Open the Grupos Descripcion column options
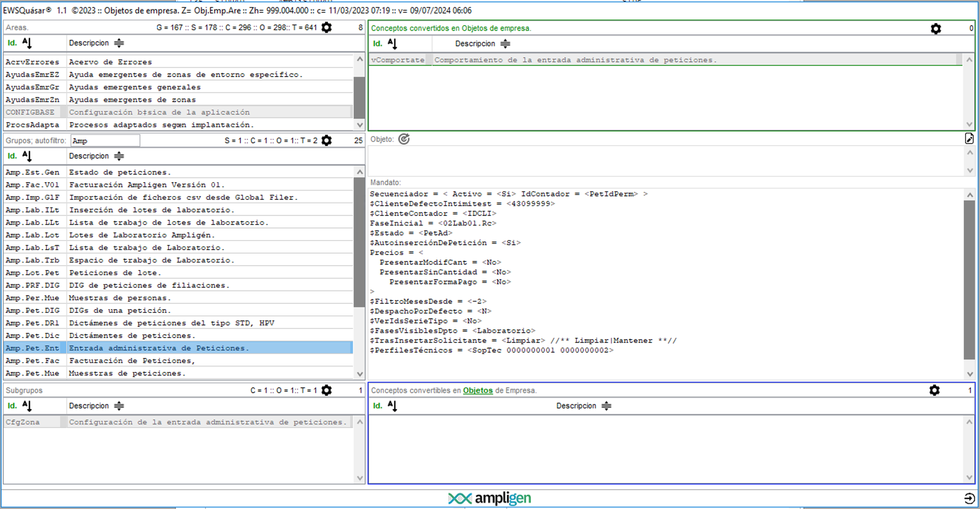 pyautogui.click(x=119, y=156)
